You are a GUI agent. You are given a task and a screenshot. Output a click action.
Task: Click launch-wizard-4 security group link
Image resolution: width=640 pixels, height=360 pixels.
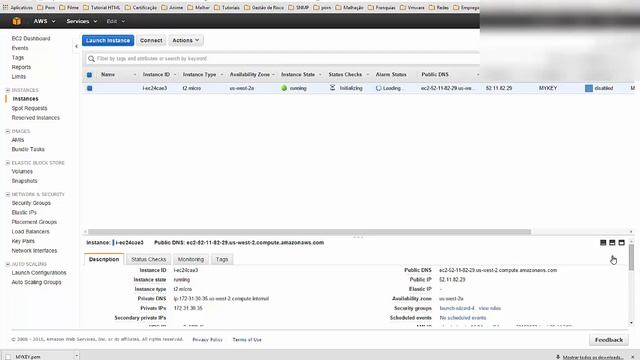pos(457,308)
